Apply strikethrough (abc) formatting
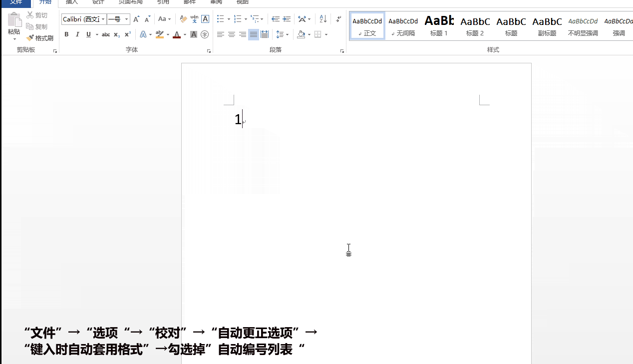 pyautogui.click(x=106, y=34)
